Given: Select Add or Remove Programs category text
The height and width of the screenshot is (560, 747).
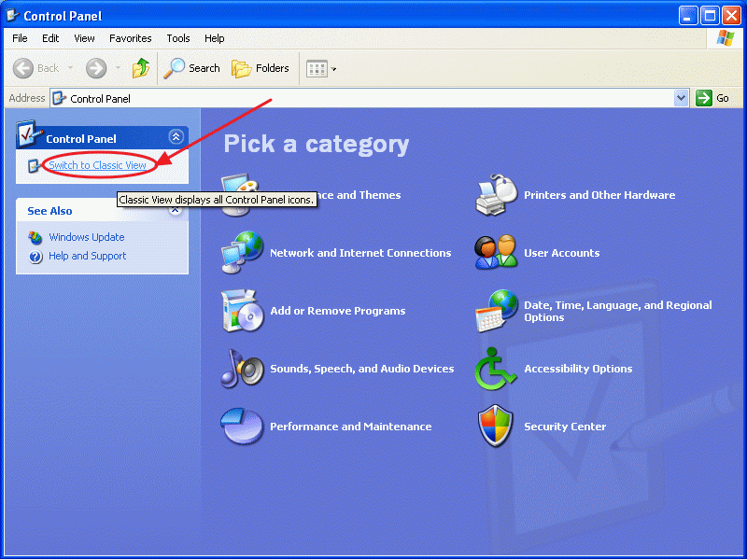Looking at the screenshot, I should (x=338, y=311).
